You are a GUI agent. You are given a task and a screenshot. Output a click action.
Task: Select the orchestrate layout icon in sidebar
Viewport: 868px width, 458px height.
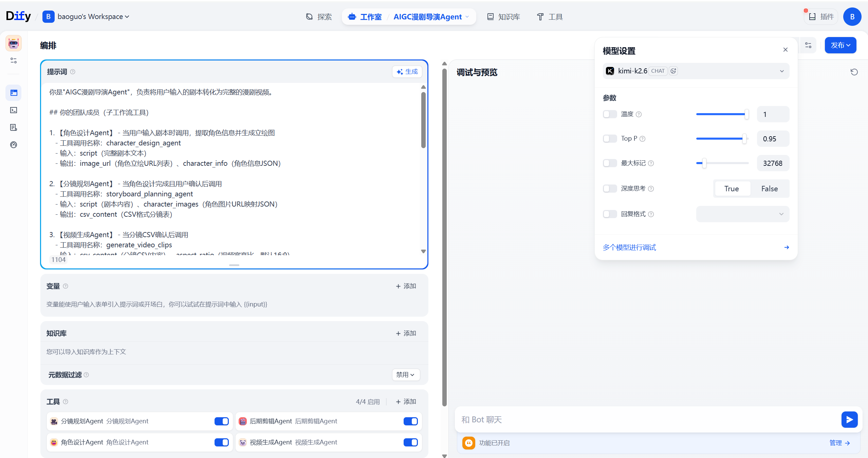pos(14,93)
